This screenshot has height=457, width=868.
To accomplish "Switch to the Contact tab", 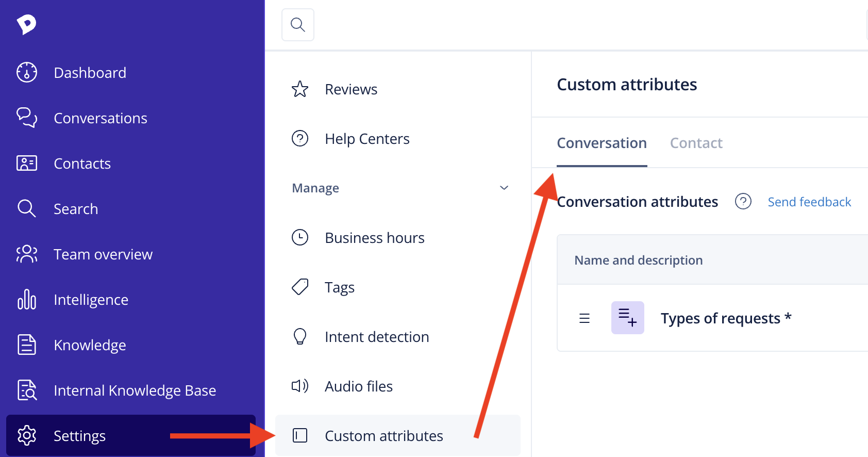I will (696, 143).
